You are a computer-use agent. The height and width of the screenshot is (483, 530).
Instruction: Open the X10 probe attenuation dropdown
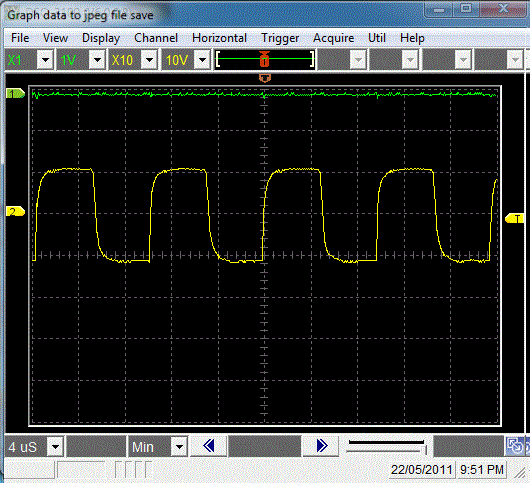[x=149, y=60]
